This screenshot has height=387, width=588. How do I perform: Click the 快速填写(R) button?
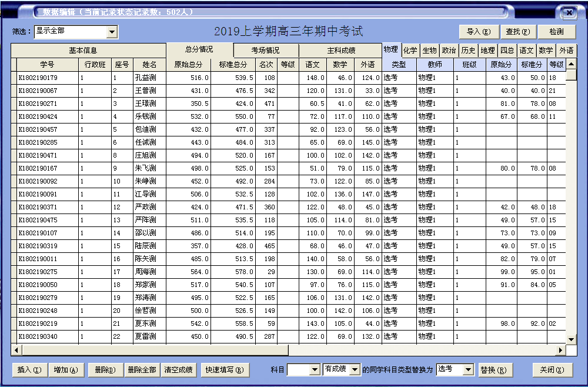pos(225,370)
